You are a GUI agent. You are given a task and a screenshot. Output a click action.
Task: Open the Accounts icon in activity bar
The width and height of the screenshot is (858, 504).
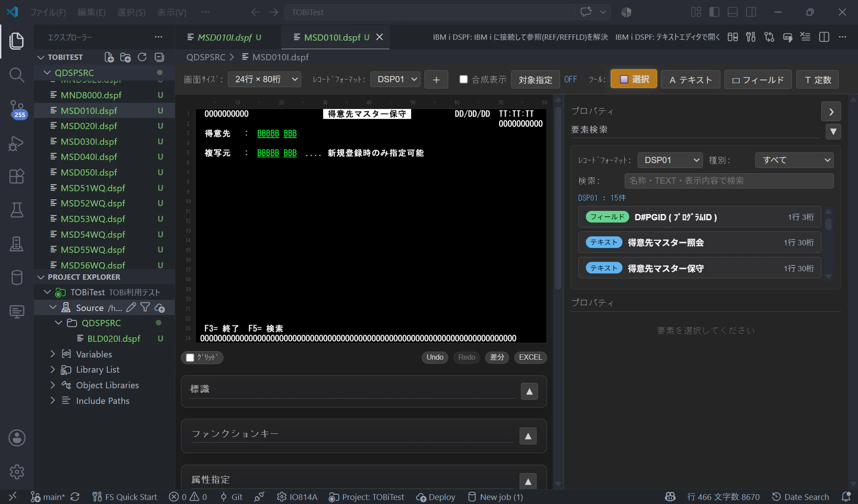(17, 438)
